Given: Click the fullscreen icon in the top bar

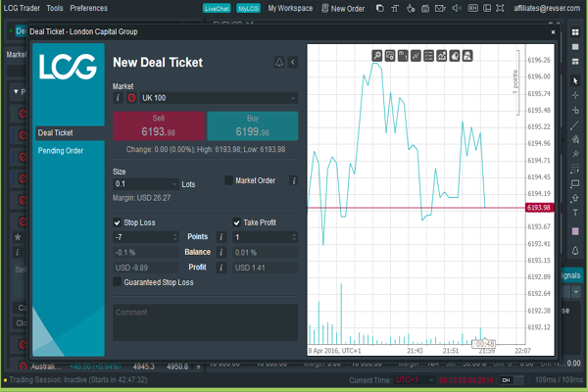Looking at the screenshot, I should click(x=500, y=8).
